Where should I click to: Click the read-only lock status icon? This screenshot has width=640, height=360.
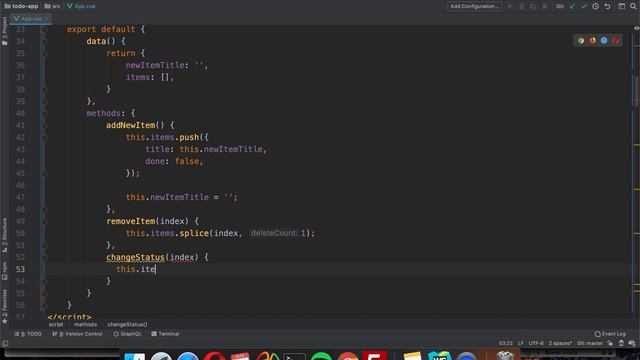[610, 343]
